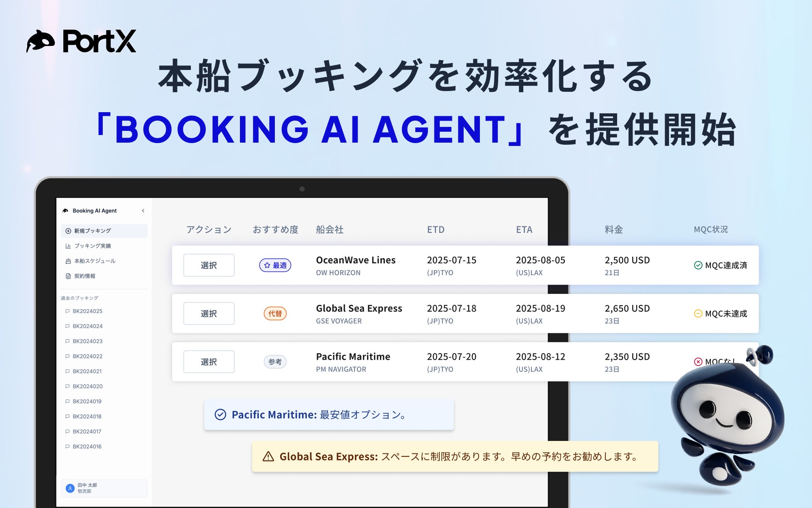Open past booking BK2024020

pos(87,386)
